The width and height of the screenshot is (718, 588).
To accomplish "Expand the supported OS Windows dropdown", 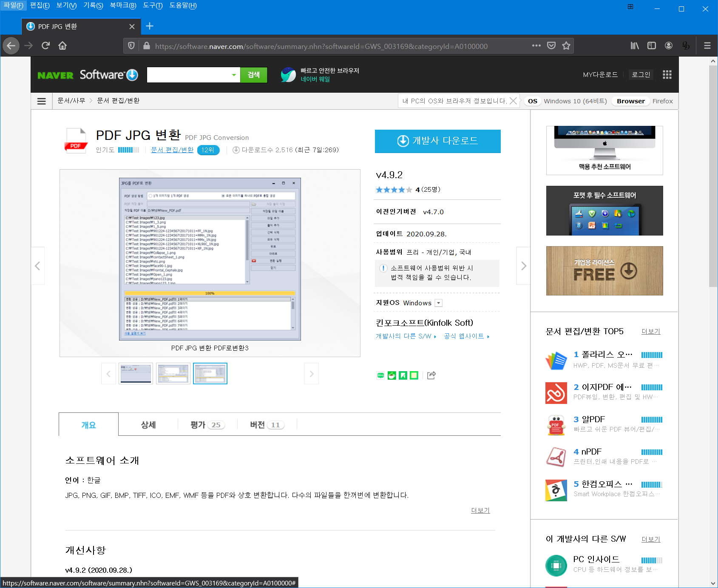I will coord(439,303).
